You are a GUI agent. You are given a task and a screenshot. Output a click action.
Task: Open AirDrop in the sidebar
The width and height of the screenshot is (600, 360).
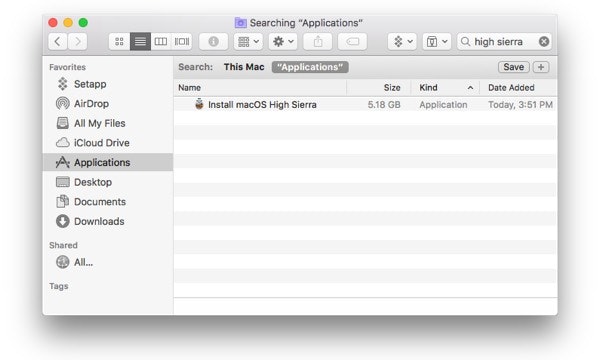point(108,104)
